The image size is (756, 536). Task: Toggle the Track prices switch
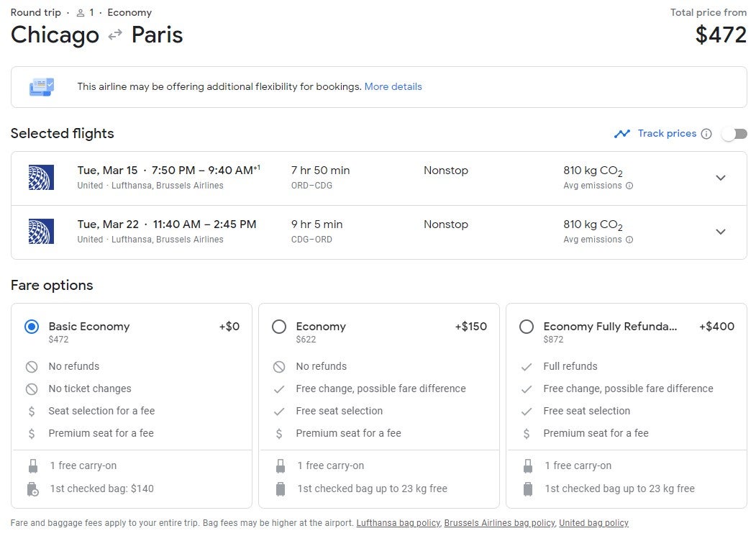(x=734, y=134)
